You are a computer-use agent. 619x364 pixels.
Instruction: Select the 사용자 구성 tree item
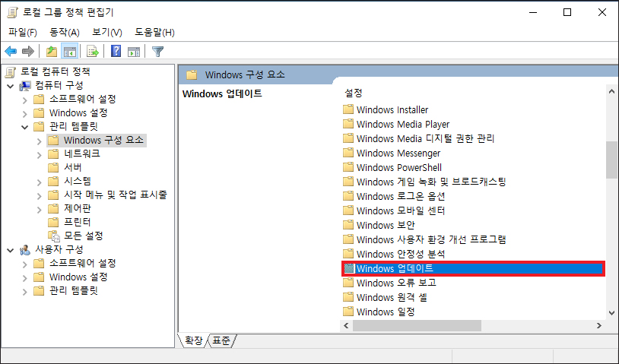(59, 250)
